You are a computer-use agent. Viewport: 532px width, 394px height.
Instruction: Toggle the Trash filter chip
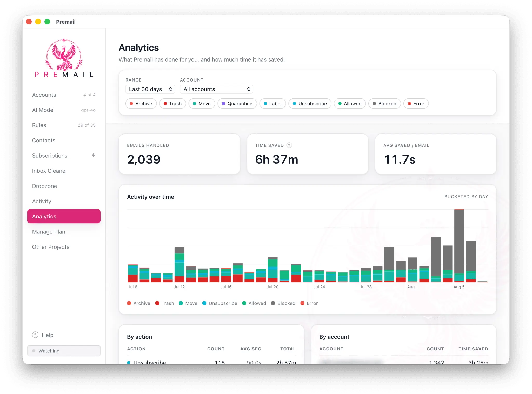172,104
